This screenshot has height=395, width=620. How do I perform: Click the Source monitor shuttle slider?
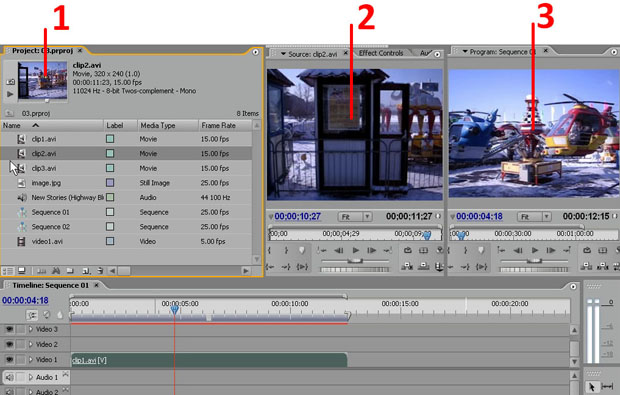pos(355,261)
